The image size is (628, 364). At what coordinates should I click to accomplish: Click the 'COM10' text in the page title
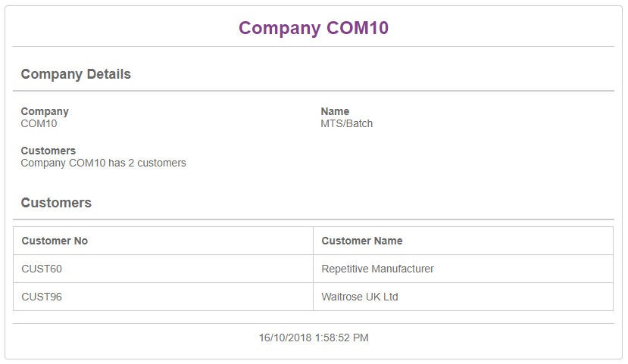tap(358, 28)
